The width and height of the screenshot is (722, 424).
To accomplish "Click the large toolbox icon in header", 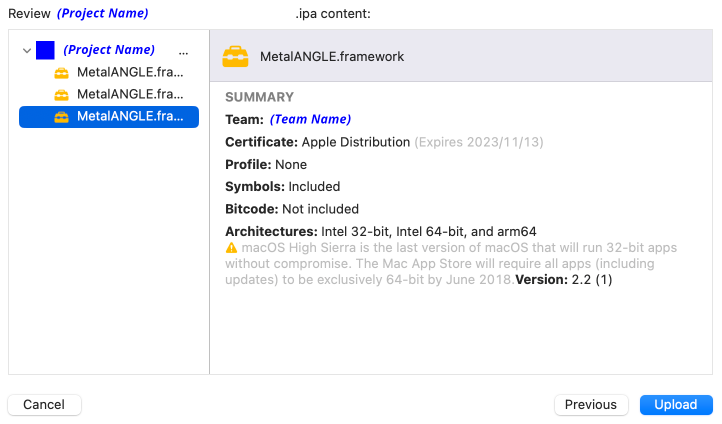I will tap(235, 57).
